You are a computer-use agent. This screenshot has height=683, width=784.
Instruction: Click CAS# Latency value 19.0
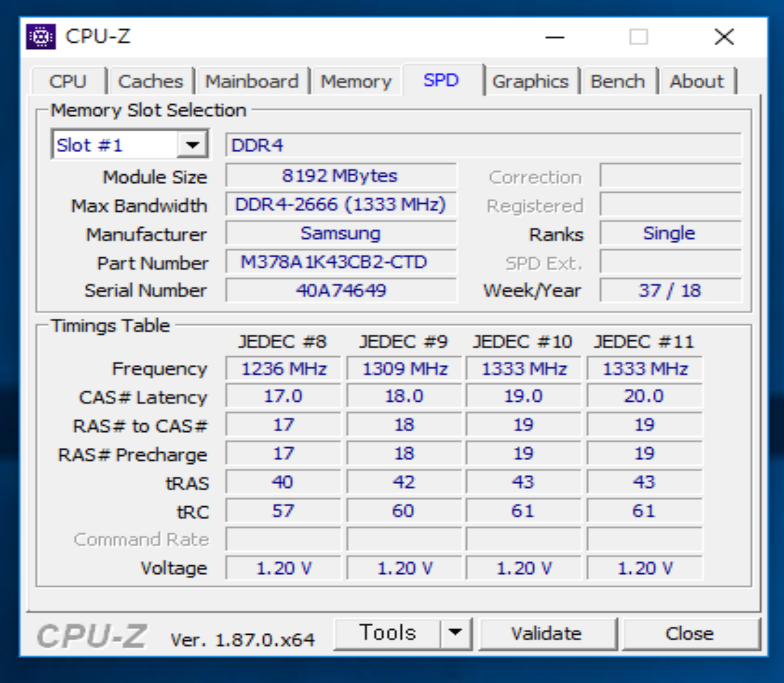pos(523,396)
